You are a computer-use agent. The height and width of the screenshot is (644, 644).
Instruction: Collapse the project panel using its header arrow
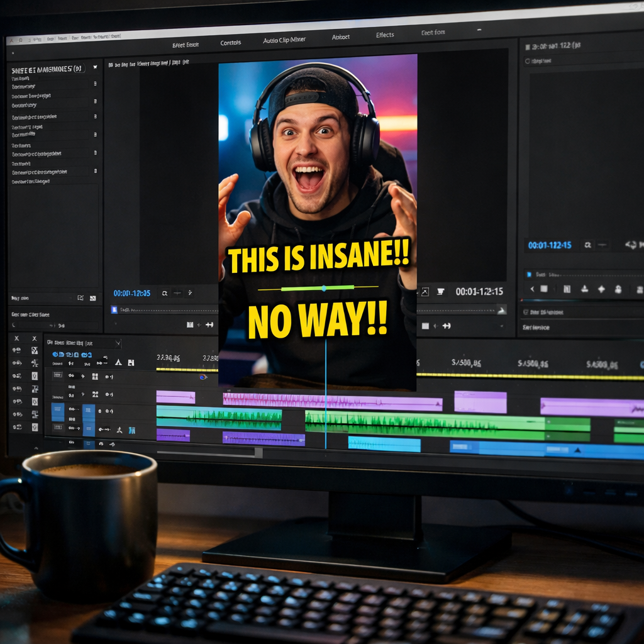click(x=95, y=67)
